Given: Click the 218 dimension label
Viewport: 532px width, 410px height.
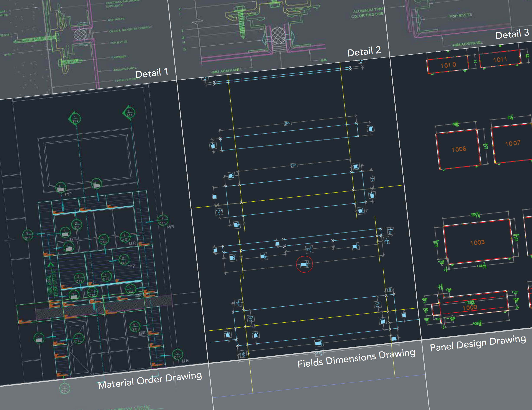Looking at the screenshot, I should [x=294, y=165].
